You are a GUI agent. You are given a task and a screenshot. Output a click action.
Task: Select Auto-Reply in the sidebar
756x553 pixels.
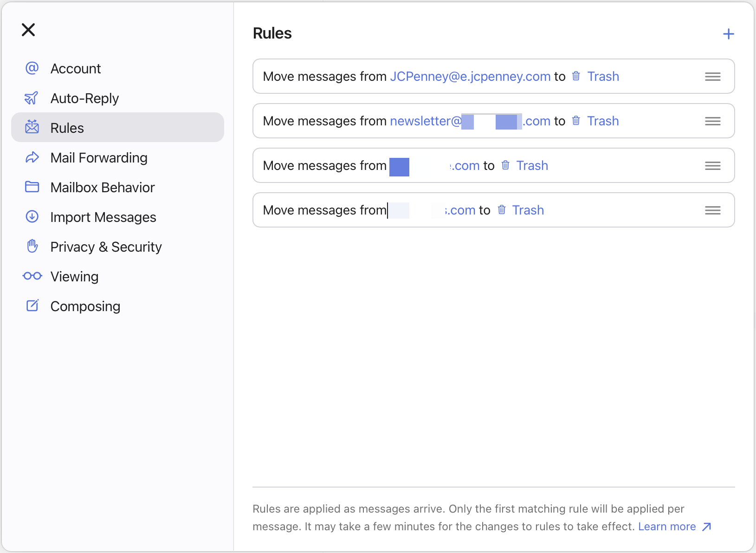click(84, 98)
